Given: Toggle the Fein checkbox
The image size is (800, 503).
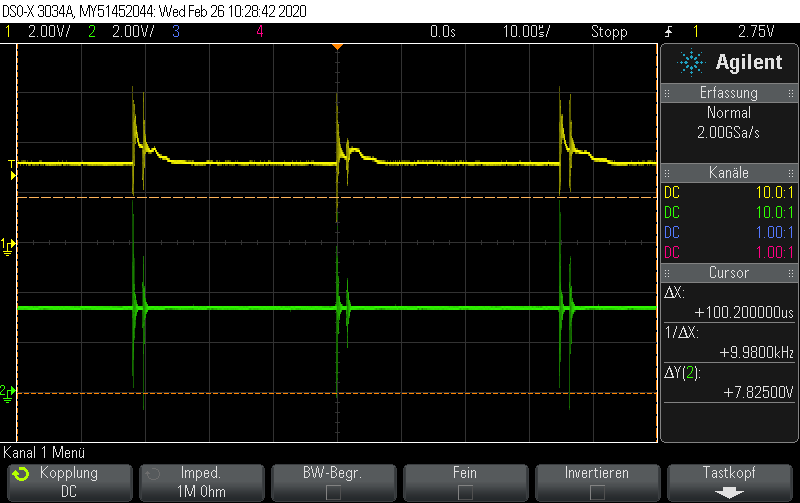Looking at the screenshot, I should pyautogui.click(x=465, y=492).
